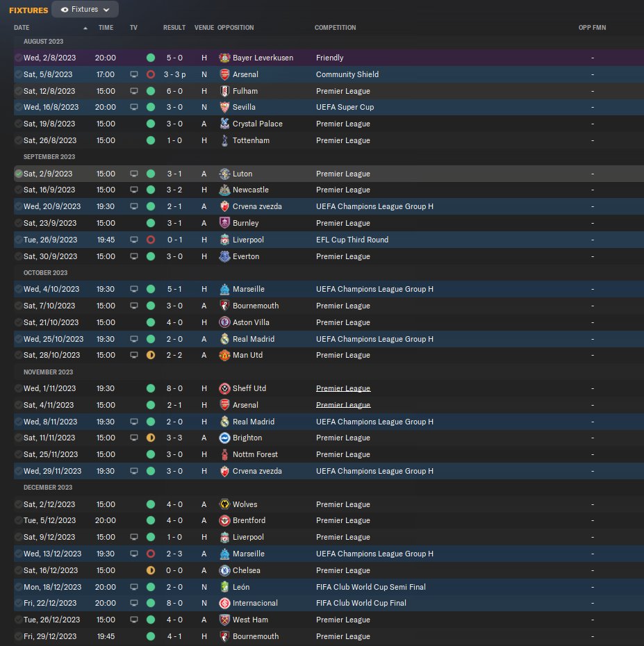Click the Burnley club badge
Image resolution: width=644 pixels, height=646 pixels.
224,223
